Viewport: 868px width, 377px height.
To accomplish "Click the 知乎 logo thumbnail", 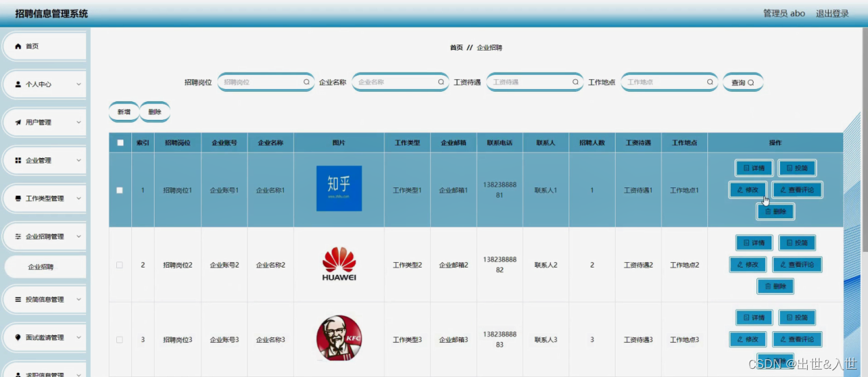I will pyautogui.click(x=339, y=188).
